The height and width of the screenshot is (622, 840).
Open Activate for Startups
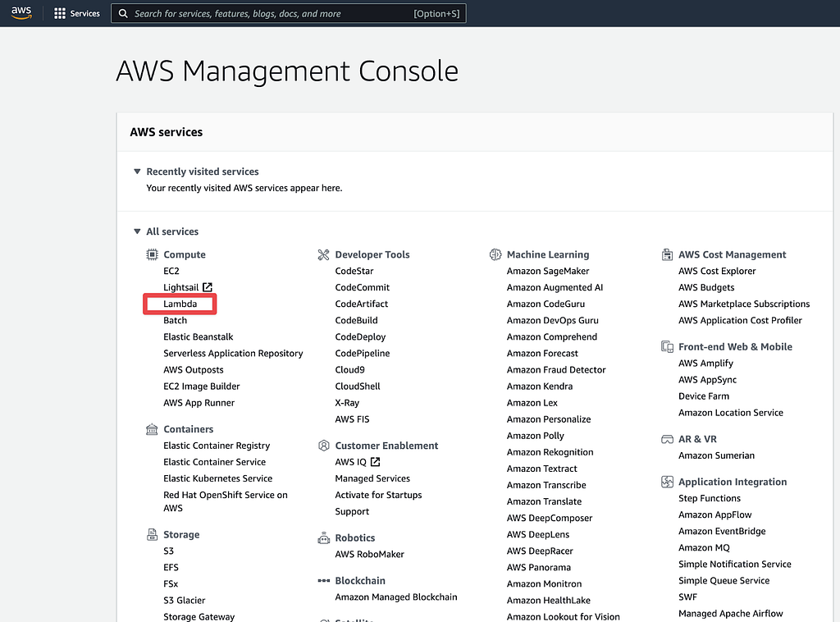coord(378,495)
